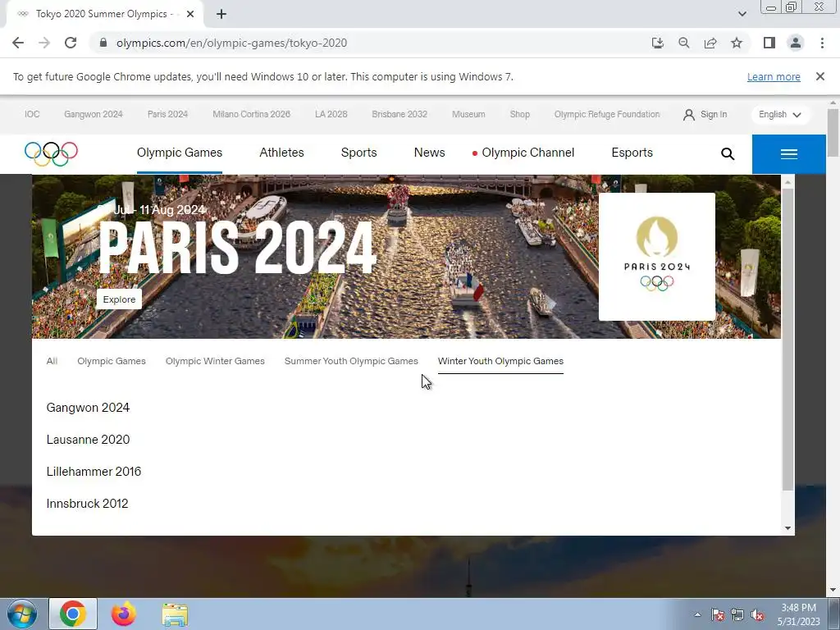The image size is (840, 630).
Task: Open the Milano Cortina 2026 link
Action: point(251,114)
